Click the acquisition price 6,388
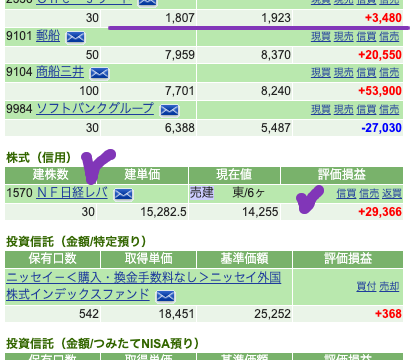Screen dimensions: 415x360 pos(180,128)
